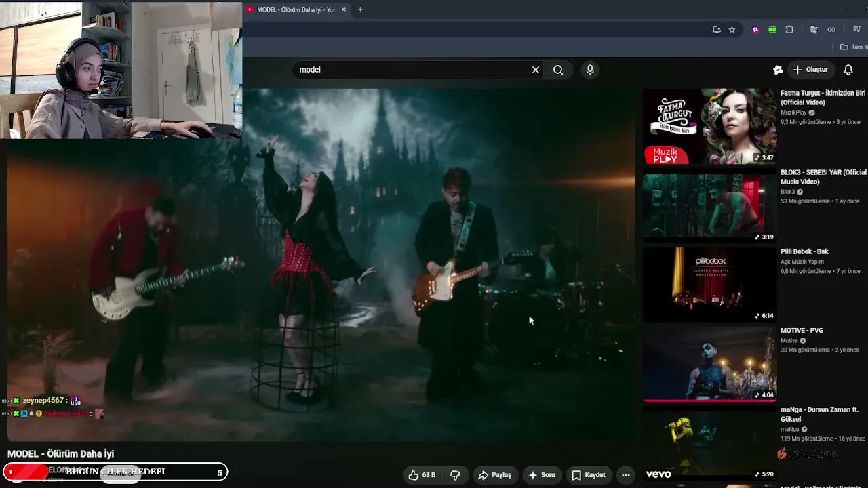Click the 'MOTIVE - PVG' video title

802,331
